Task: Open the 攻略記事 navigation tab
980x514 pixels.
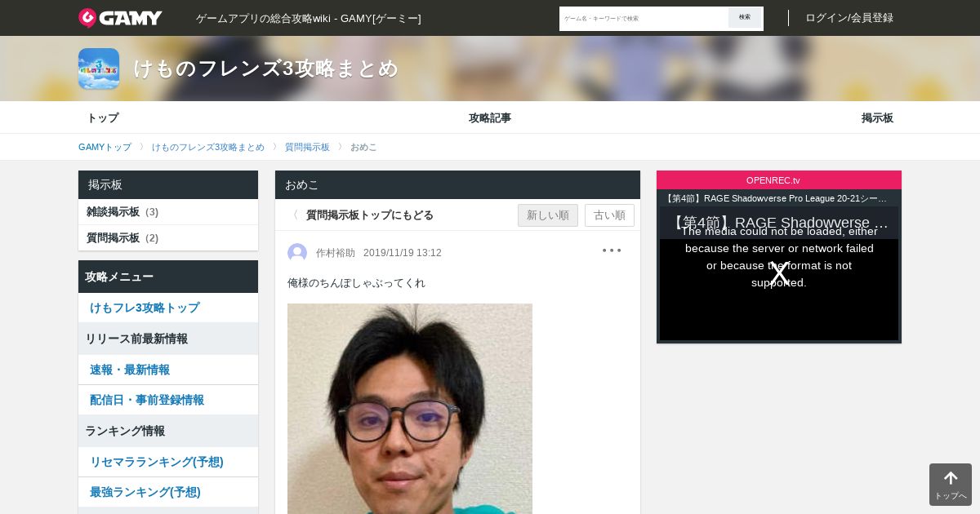Action: [490, 117]
